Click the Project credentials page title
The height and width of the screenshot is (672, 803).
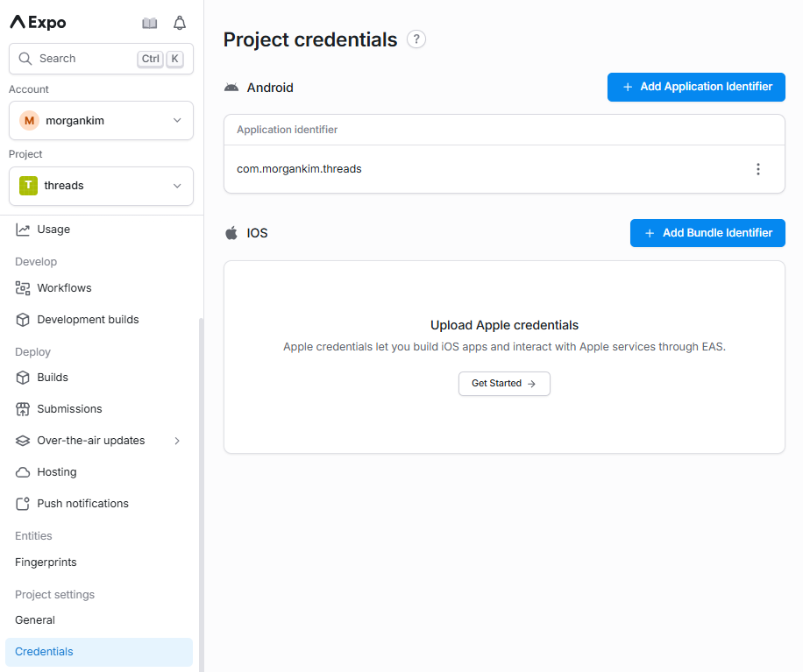point(309,40)
